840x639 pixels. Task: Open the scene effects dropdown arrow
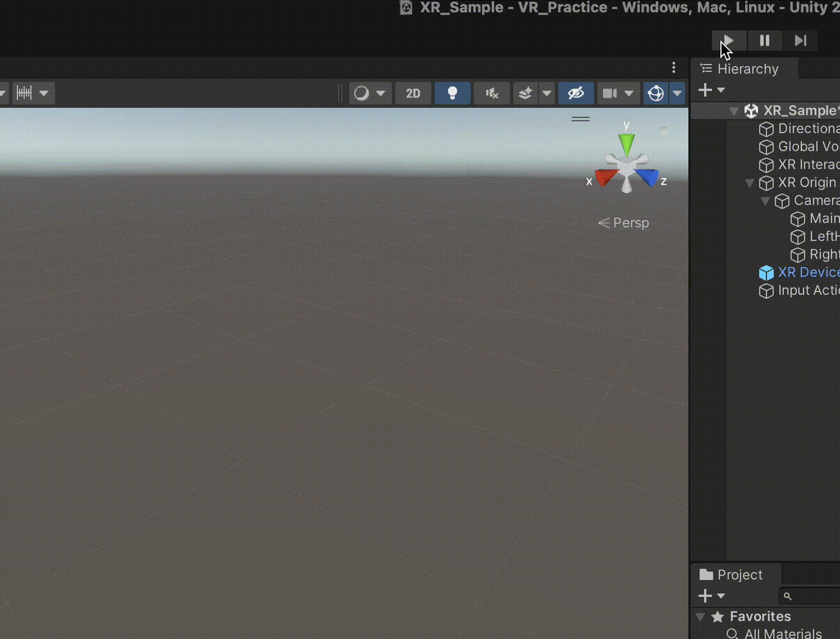547,93
